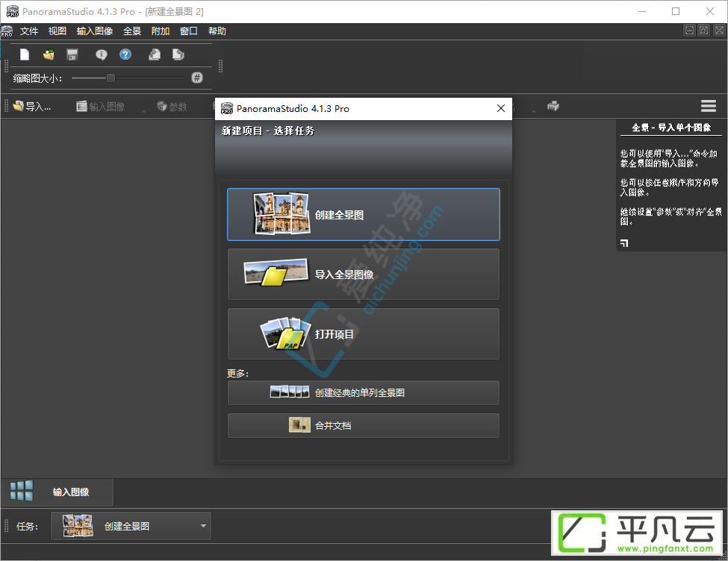
Task: Open the 任务 创建全景图 dropdown
Action: coord(131,526)
